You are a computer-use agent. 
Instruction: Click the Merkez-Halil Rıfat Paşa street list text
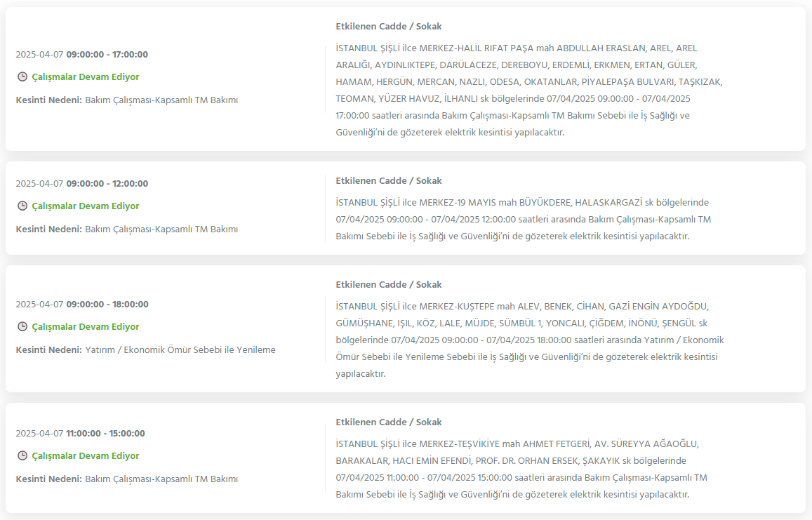[x=528, y=90]
